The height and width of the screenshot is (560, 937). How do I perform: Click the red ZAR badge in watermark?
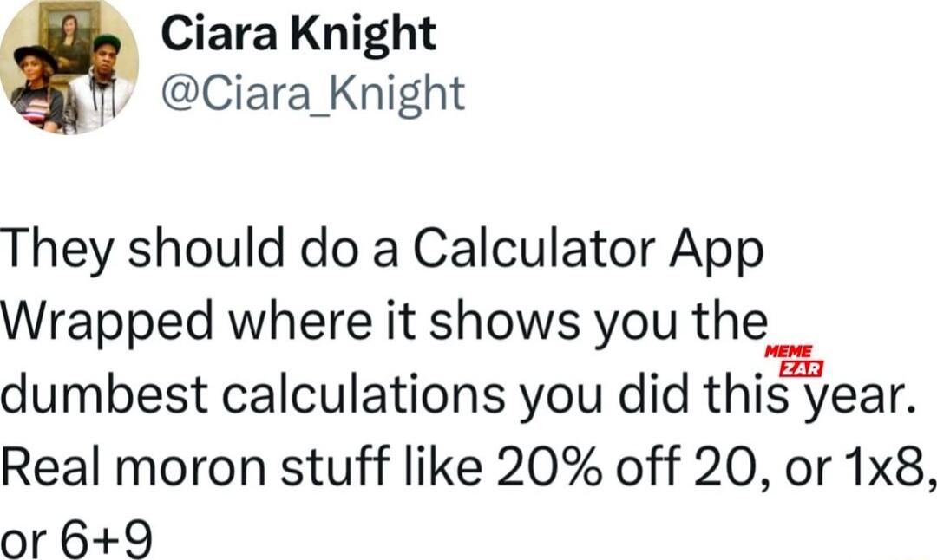click(796, 370)
